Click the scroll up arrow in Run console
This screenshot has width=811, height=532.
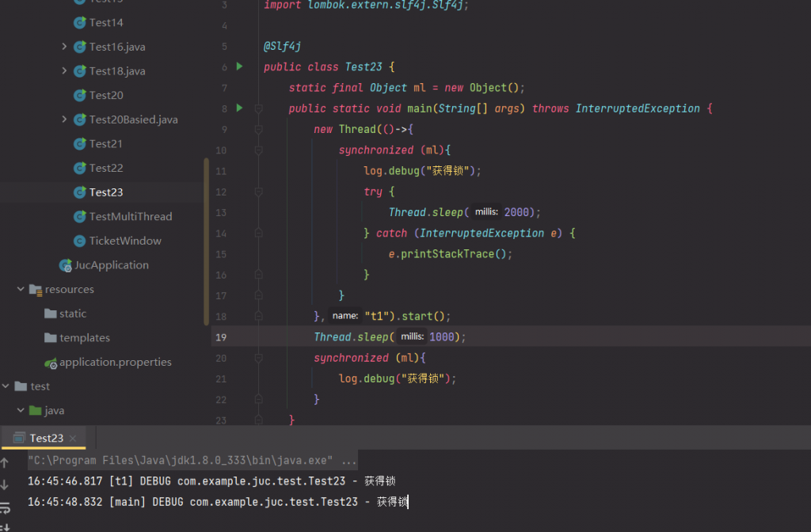[x=6, y=462]
